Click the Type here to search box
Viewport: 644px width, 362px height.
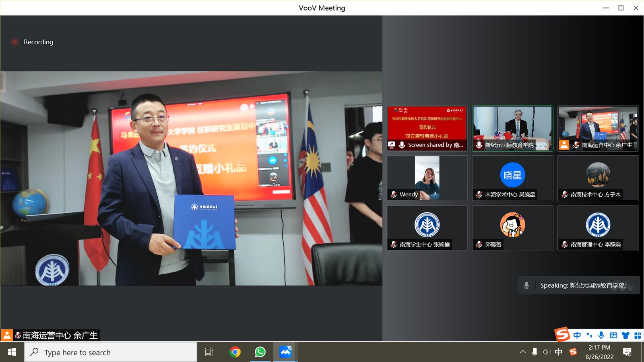[x=111, y=352]
